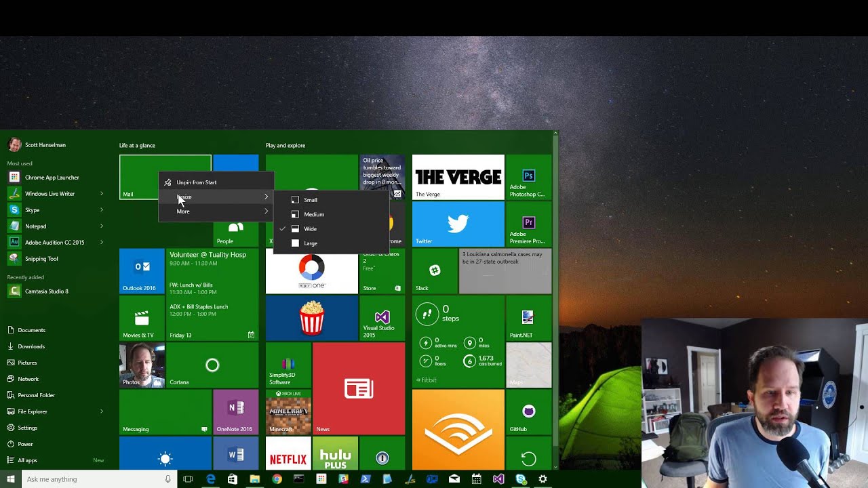868x488 pixels.
Task: Click the Windows Start button
Action: point(11,479)
